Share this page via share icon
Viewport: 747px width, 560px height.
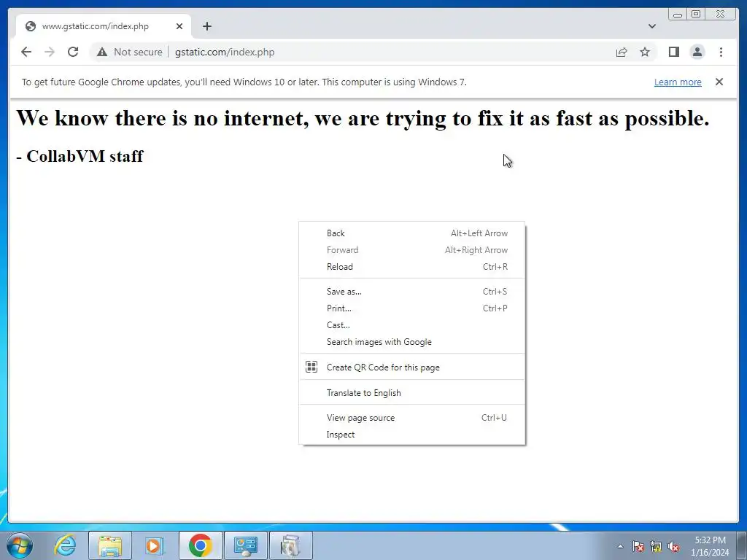pyautogui.click(x=622, y=52)
